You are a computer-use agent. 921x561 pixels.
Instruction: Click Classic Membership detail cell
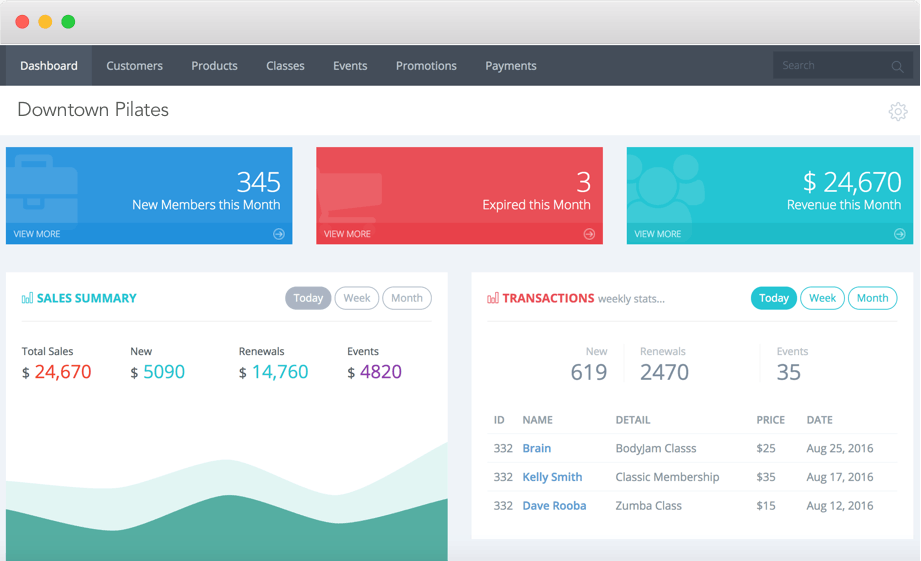point(667,477)
